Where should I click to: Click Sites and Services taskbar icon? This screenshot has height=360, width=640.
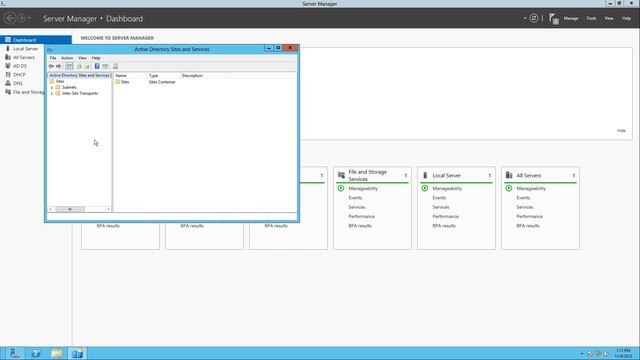[77, 353]
